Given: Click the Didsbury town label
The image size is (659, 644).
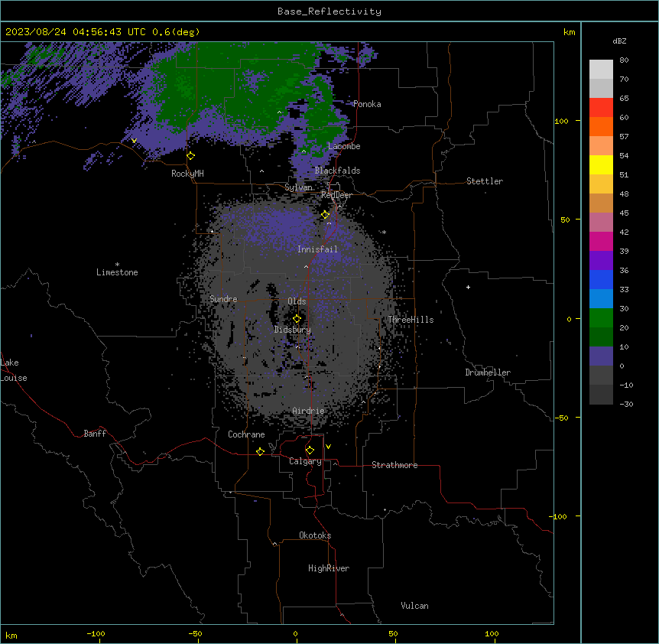Looking at the screenshot, I should click(x=293, y=330).
